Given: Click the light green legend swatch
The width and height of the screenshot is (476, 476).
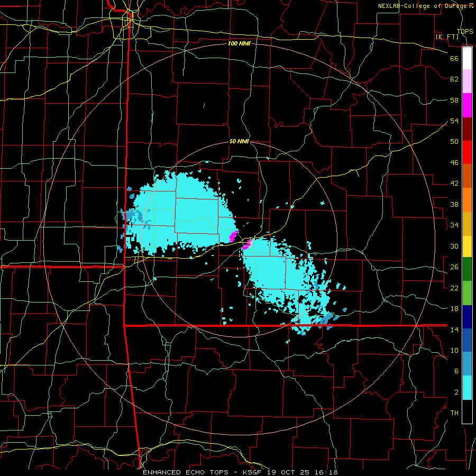Looking at the screenshot, I should [x=467, y=293].
